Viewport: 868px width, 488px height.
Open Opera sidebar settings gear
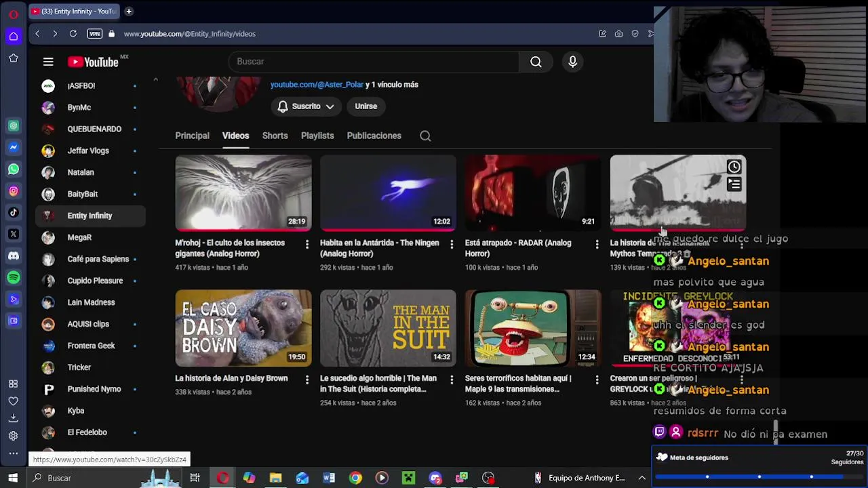pyautogui.click(x=14, y=436)
